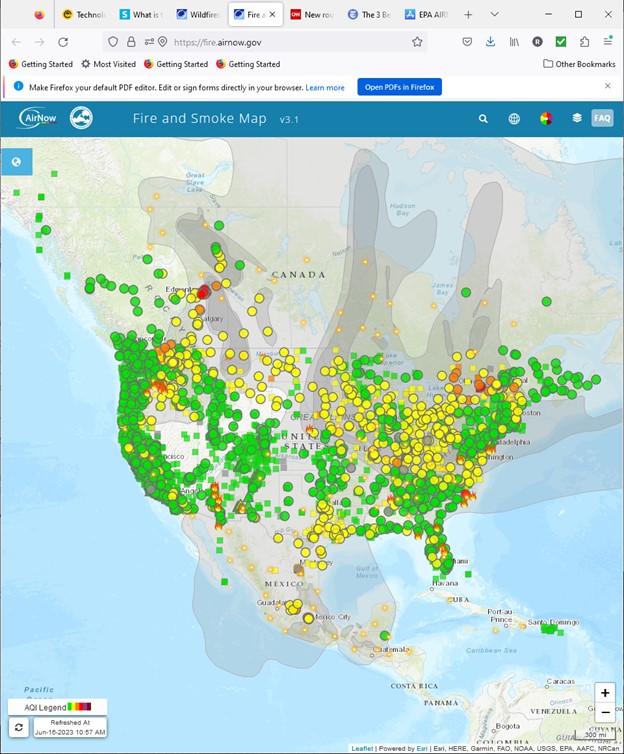
Task: Expand the AQI Legend panel
Action: (x=56, y=706)
